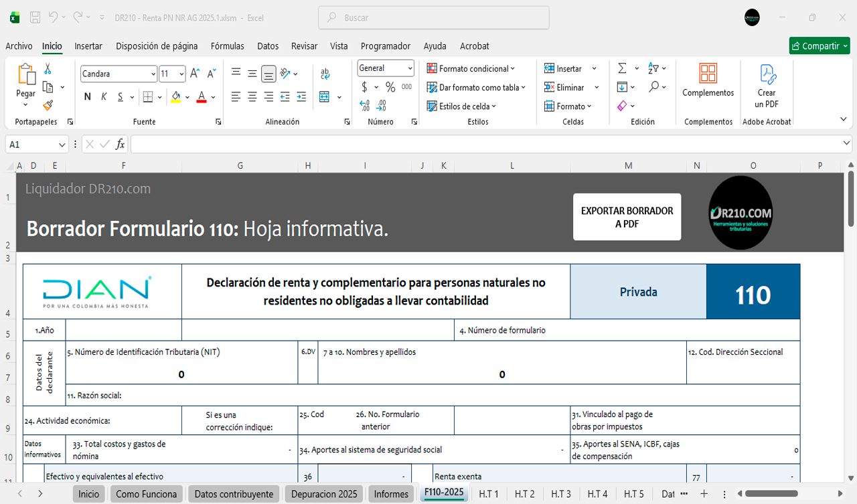Click EXPORTAR BORRADOR A PDF button
This screenshot has width=857, height=504.
point(627,217)
